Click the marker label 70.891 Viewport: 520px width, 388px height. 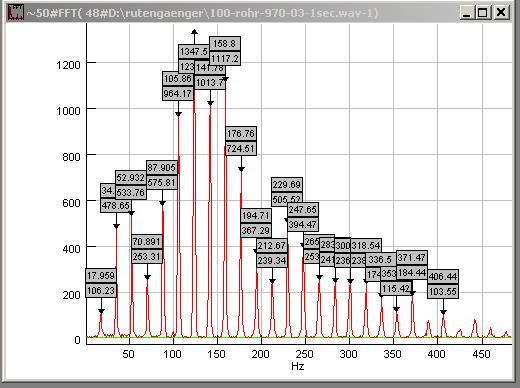pyautogui.click(x=147, y=242)
